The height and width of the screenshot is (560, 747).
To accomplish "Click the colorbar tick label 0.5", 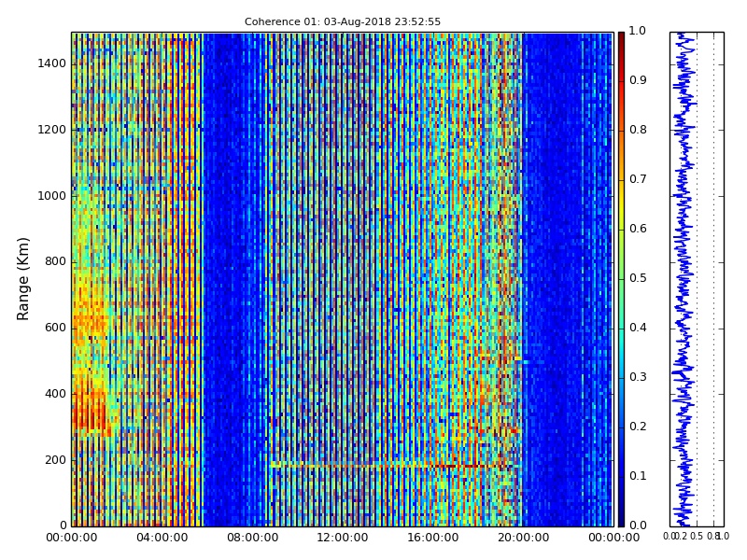I will click(638, 278).
